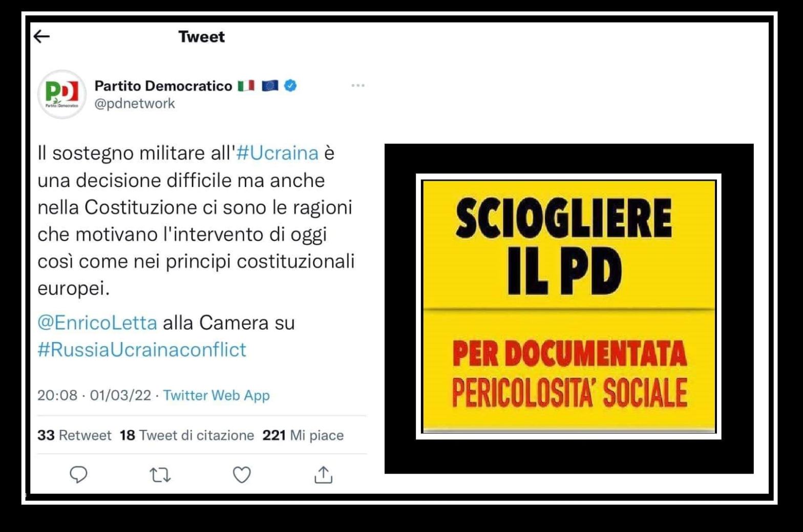This screenshot has height=532, width=803.
Task: View the 221 Mi piace list
Action: pos(303,435)
